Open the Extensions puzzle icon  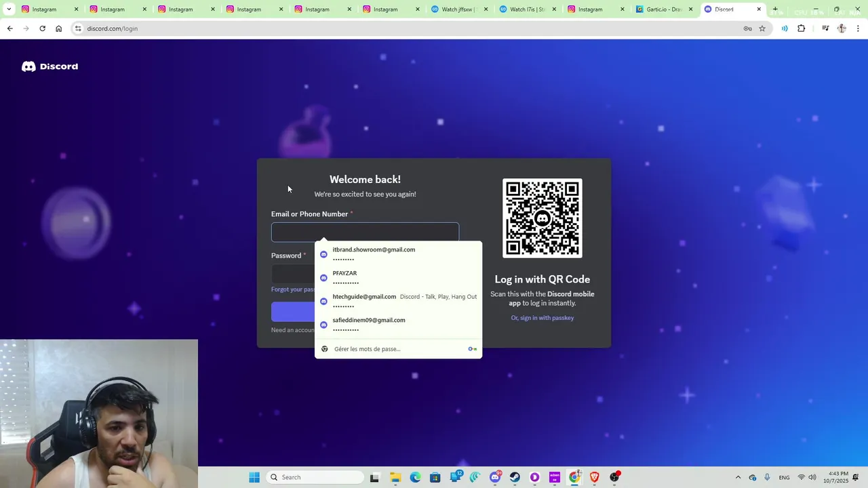pos(801,28)
